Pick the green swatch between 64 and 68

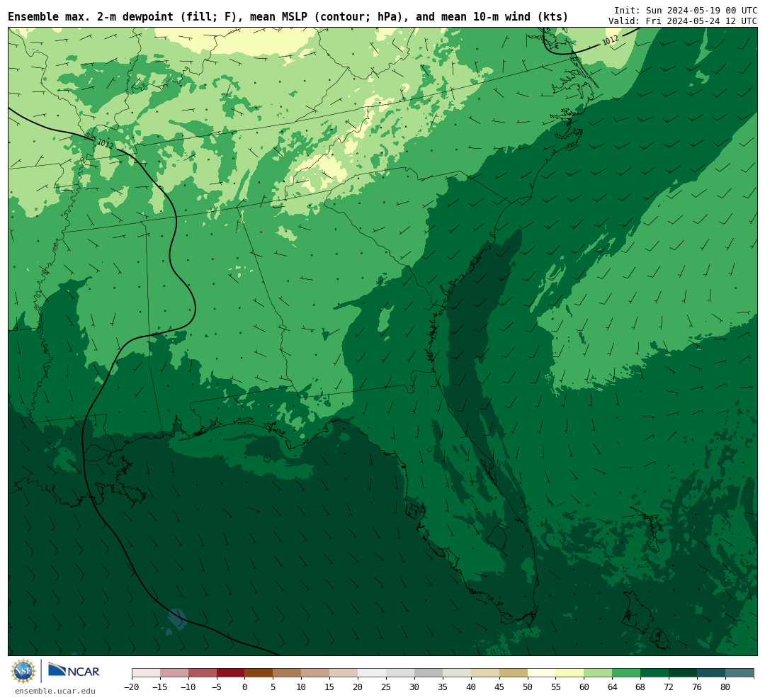(x=626, y=672)
